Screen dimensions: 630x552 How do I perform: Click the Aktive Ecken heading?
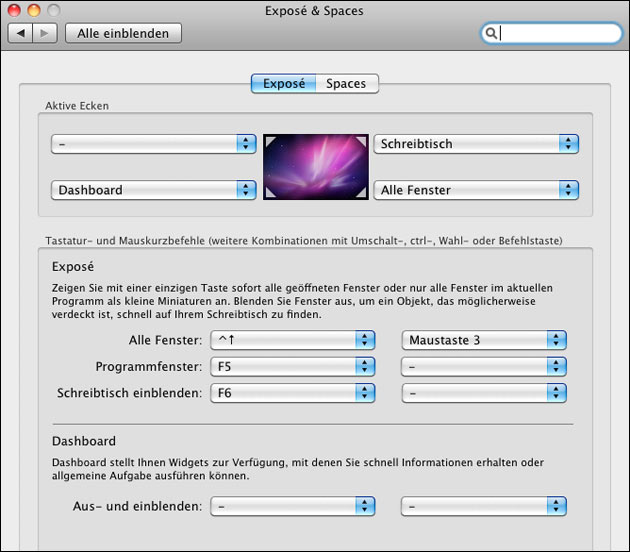point(77,106)
